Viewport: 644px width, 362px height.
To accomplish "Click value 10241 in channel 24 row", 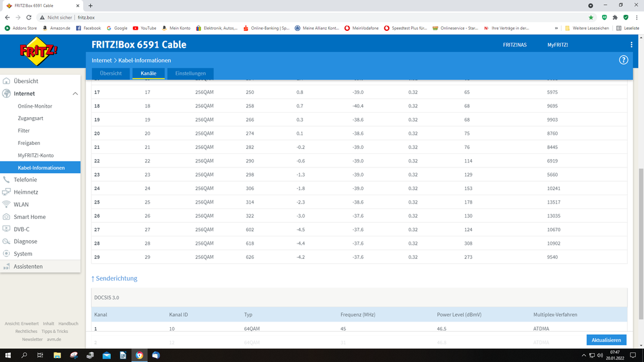I will (x=554, y=188).
